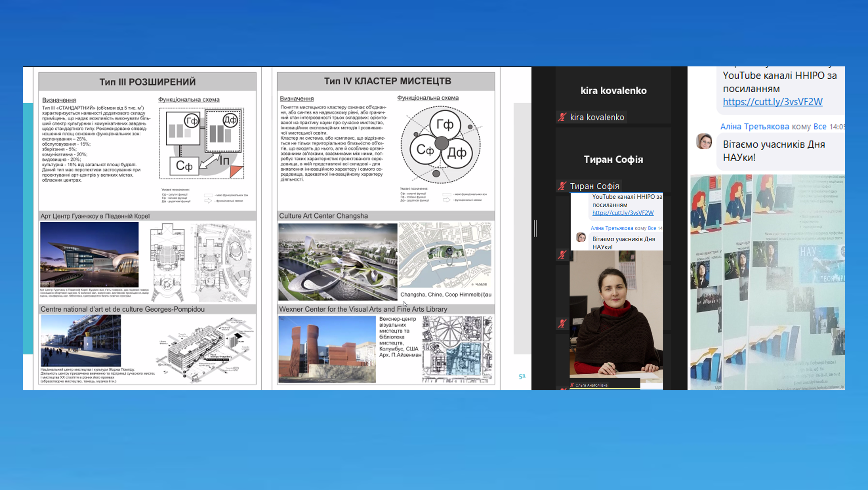Select the kira kovalenko participant tile
Viewport: 868px width, 490px height.
point(613,90)
